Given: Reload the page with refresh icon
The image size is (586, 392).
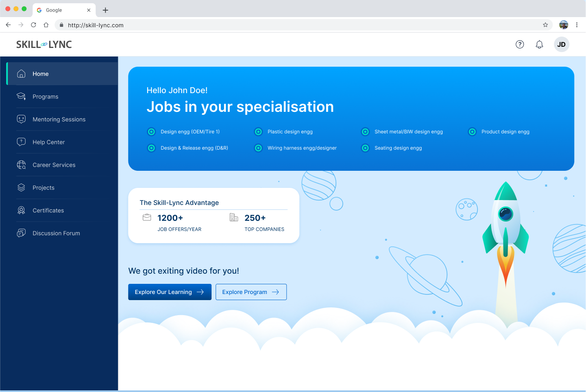Looking at the screenshot, I should [33, 25].
